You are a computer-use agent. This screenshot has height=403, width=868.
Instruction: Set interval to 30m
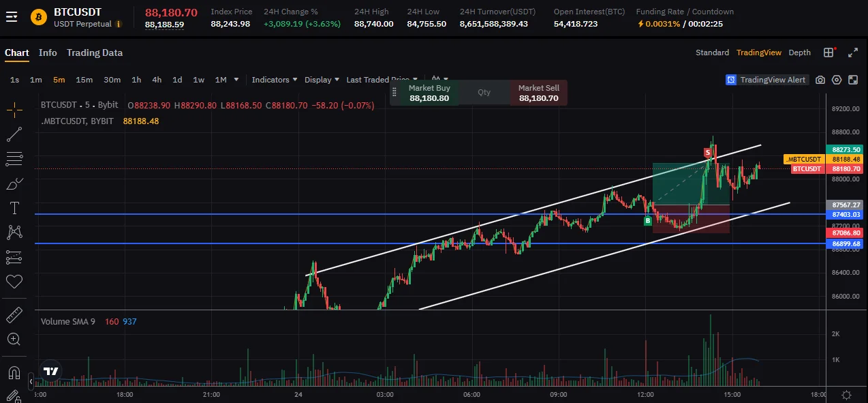(112, 80)
